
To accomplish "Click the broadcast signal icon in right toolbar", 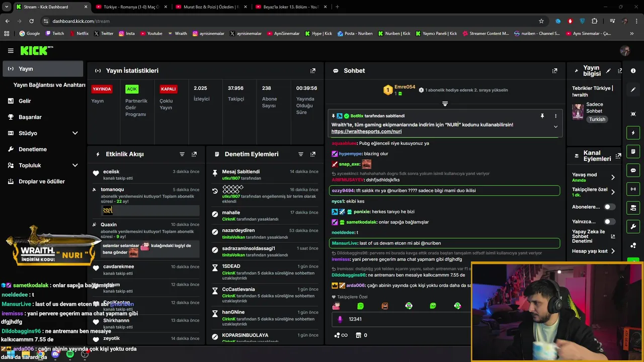I will click(633, 189).
